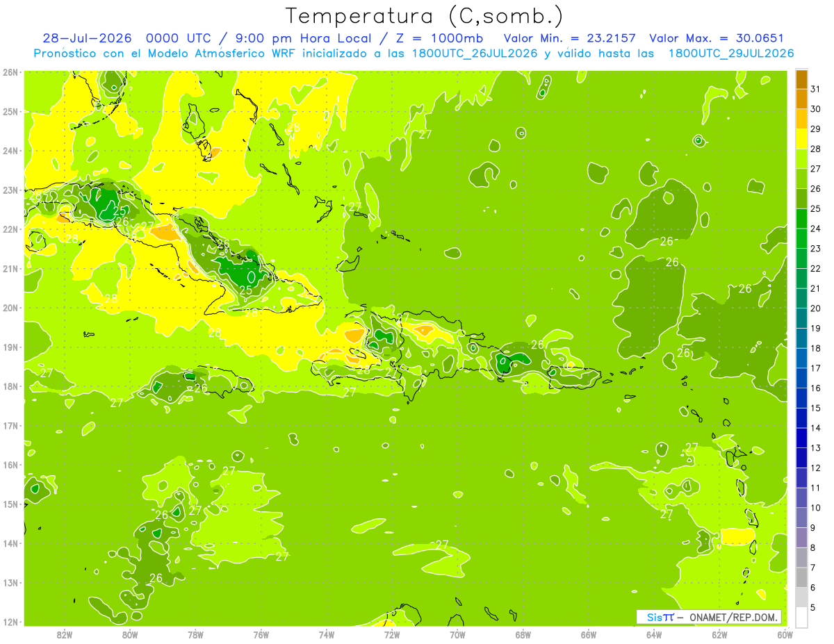Screen dimensions: 834x644
Task: Click the yellow swatch between 28 and 29
Action: click(801, 139)
